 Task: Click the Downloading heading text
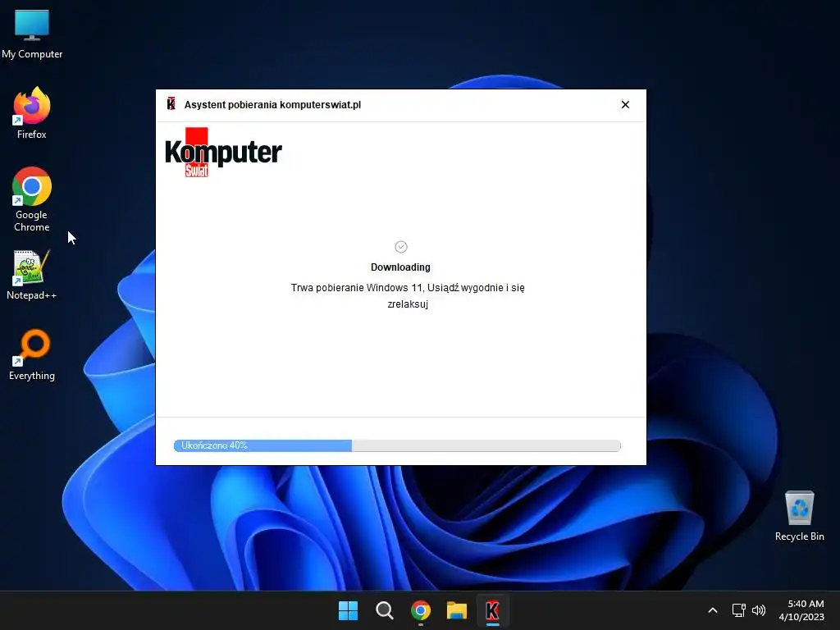click(x=400, y=267)
